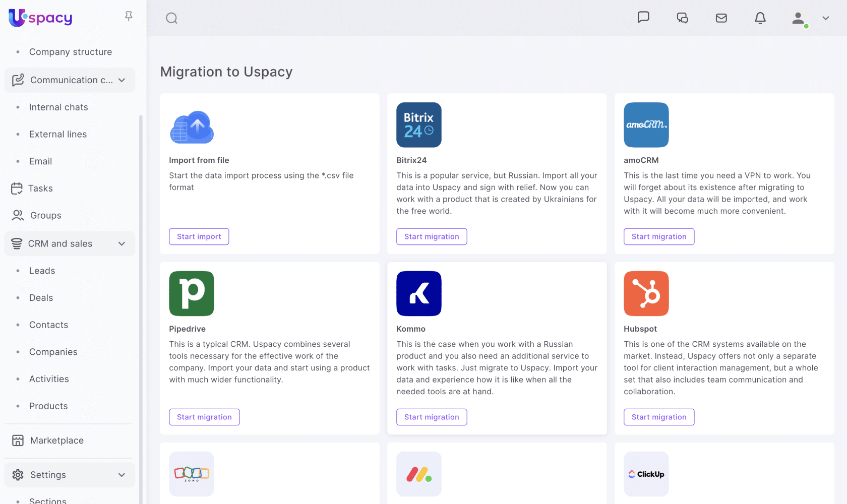Click the Pipedrive logo icon
This screenshot has width=847, height=504.
(x=192, y=294)
